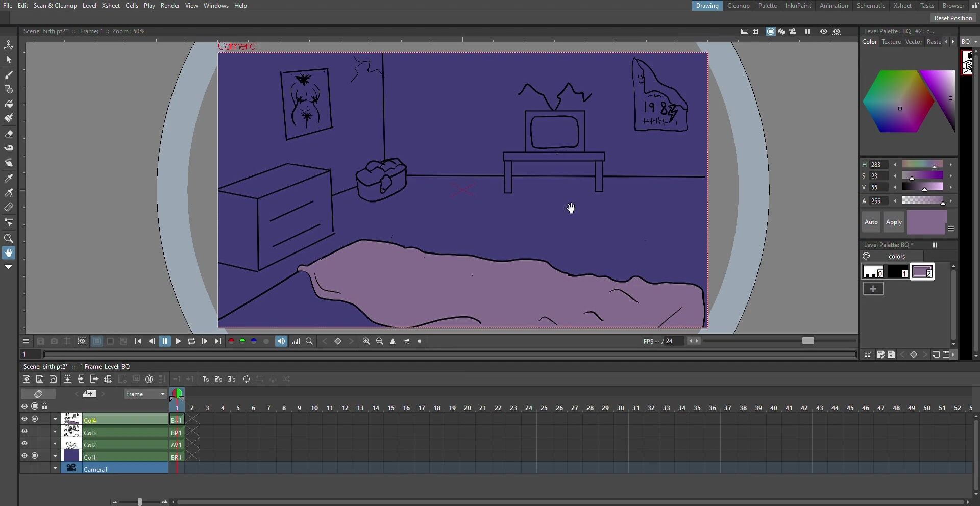Hide the Col4 column preview

tap(24, 419)
